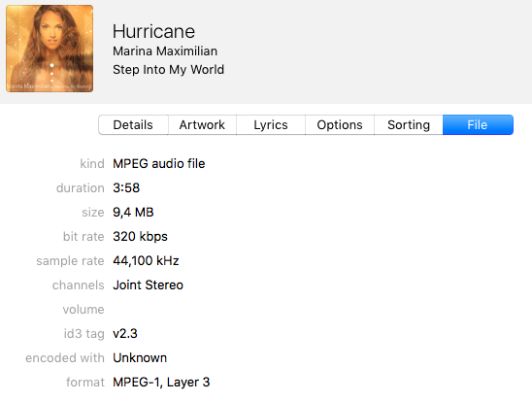Click the channels value Joint Stereo
This screenshot has height=402, width=532.
coord(148,285)
